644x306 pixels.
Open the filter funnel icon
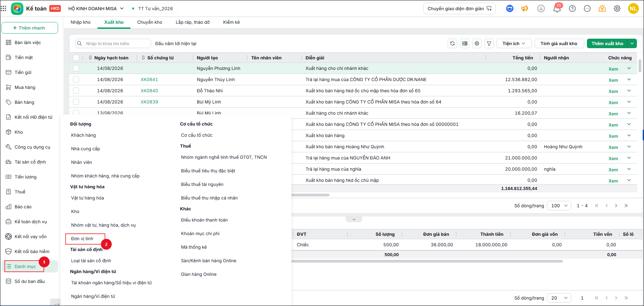click(x=489, y=43)
